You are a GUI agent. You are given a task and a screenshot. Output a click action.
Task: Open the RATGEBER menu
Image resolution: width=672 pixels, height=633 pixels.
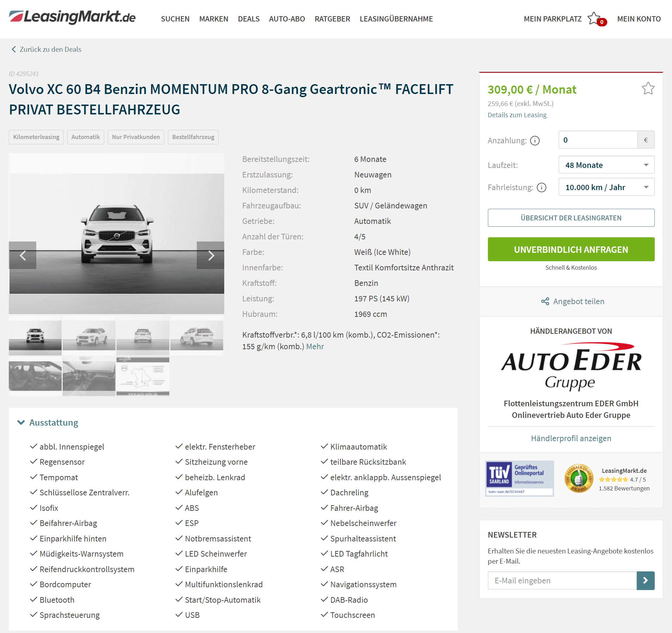coord(332,19)
